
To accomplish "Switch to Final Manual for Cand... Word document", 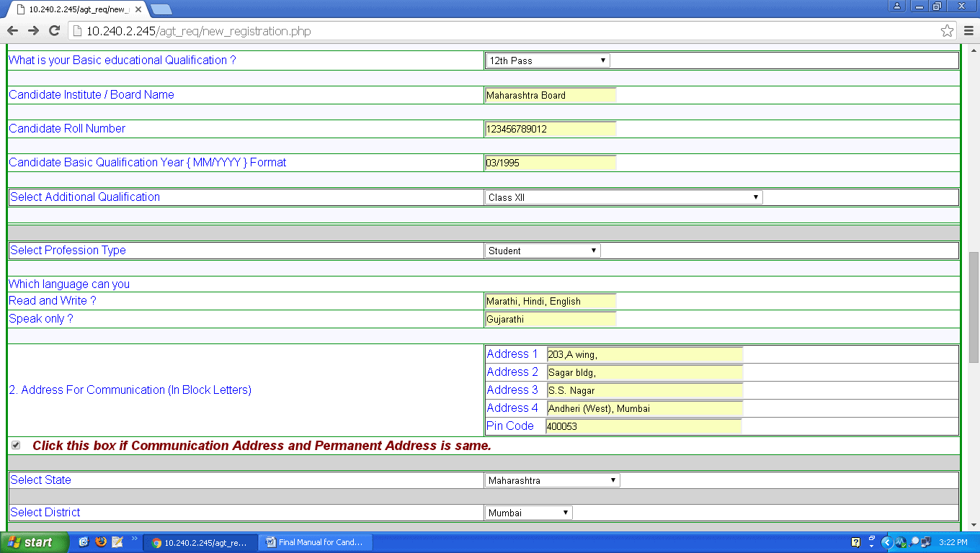I will pos(314,542).
